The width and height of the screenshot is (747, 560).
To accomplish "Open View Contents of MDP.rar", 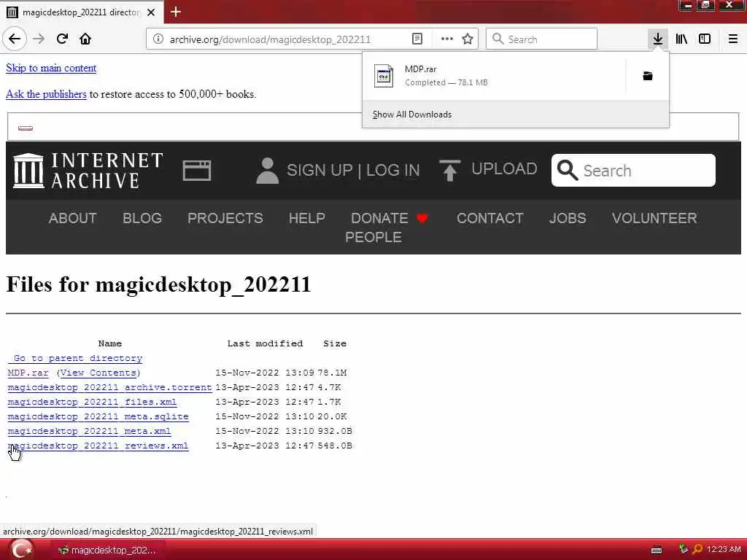I will coord(98,373).
